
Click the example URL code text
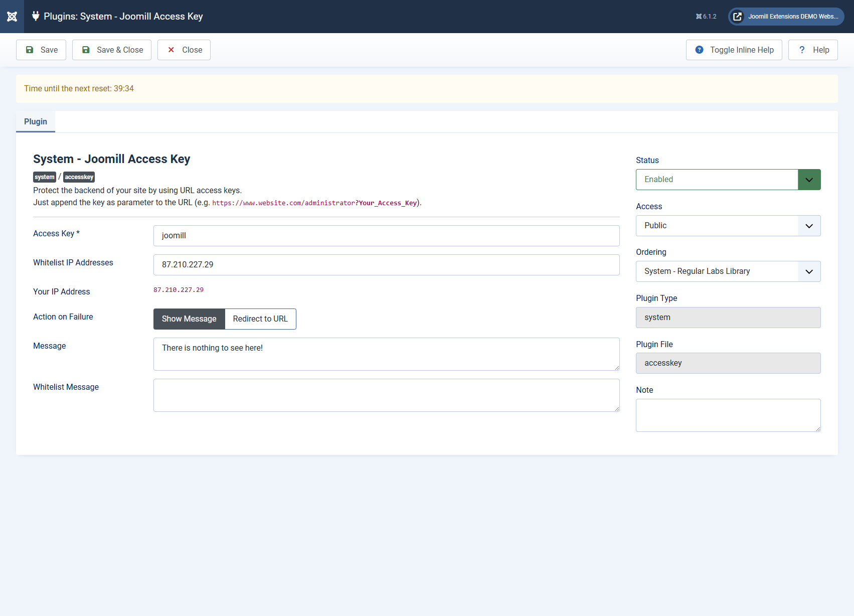pos(314,203)
